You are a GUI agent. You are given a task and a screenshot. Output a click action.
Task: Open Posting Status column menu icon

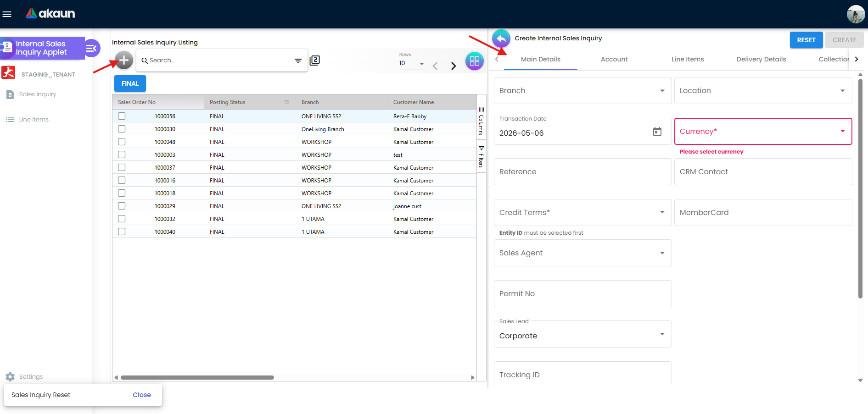pyautogui.click(x=287, y=102)
